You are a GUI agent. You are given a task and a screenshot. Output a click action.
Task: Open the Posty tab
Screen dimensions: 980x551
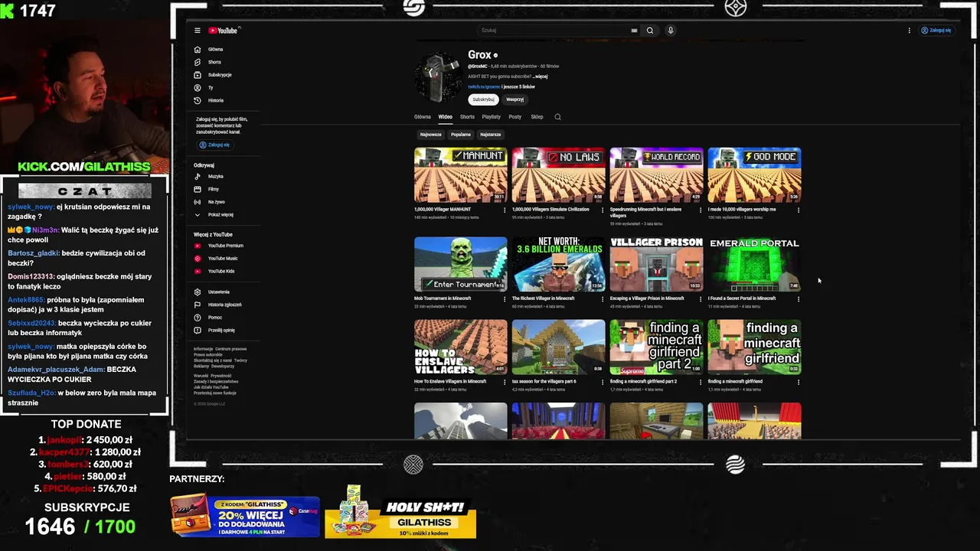click(x=515, y=117)
